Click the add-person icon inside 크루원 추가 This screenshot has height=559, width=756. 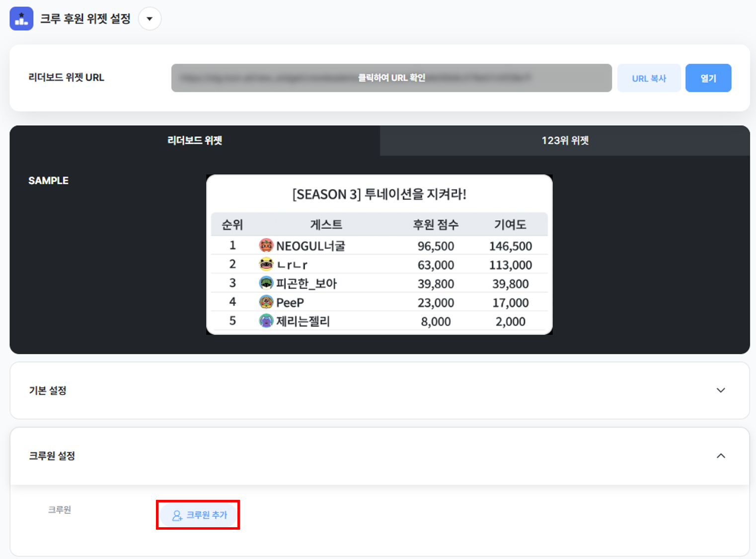click(176, 515)
